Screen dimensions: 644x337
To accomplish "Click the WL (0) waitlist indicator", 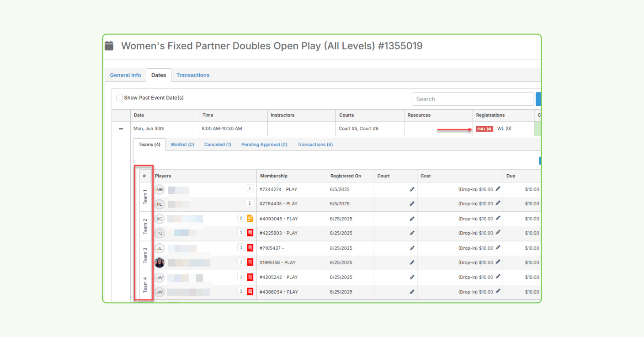I will 504,128.
